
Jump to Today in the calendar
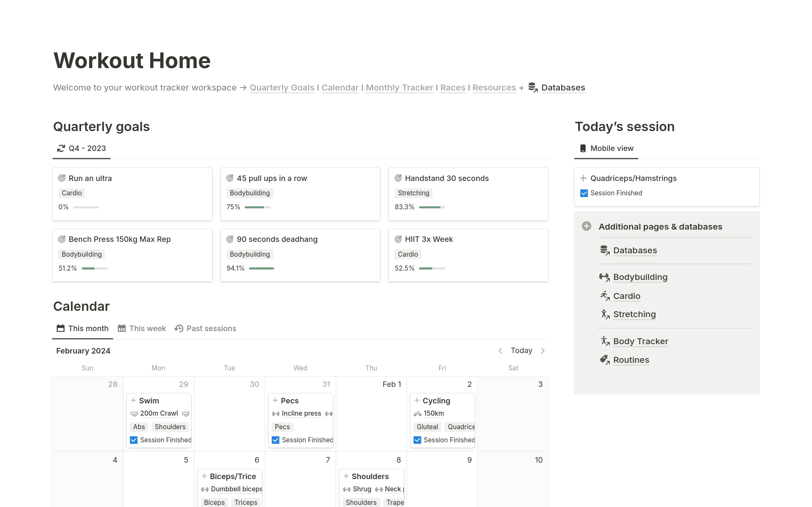[x=521, y=351]
